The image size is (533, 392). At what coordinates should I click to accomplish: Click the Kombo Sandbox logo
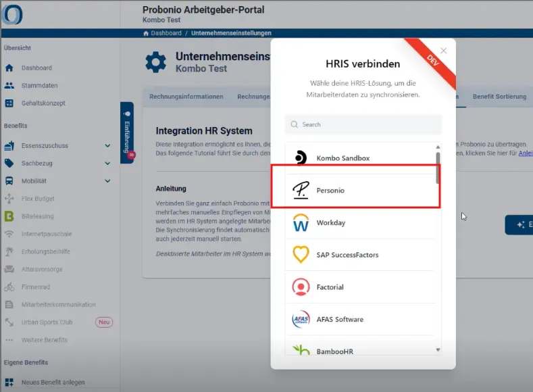[301, 157]
